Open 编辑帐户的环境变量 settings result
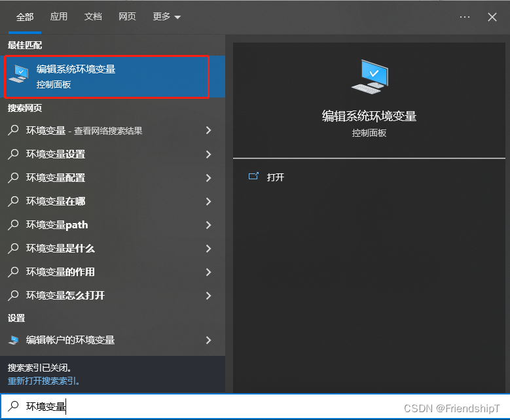The image size is (510, 420). pyautogui.click(x=113, y=340)
